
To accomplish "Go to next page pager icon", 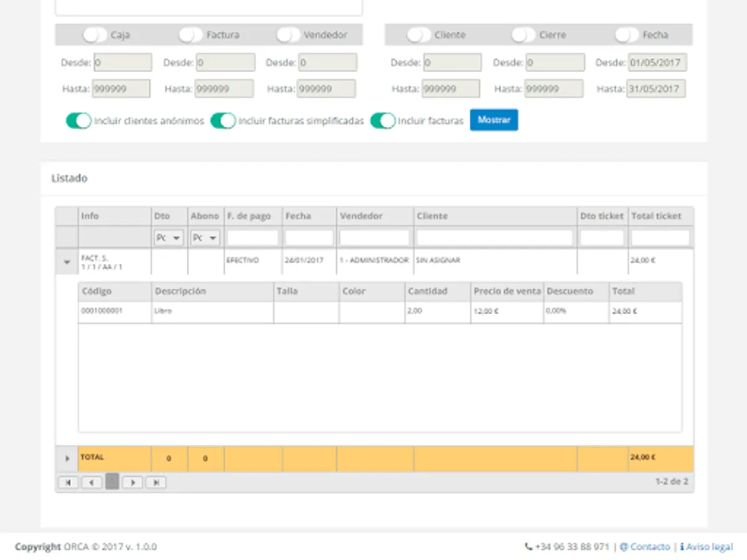I will pyautogui.click(x=132, y=482).
